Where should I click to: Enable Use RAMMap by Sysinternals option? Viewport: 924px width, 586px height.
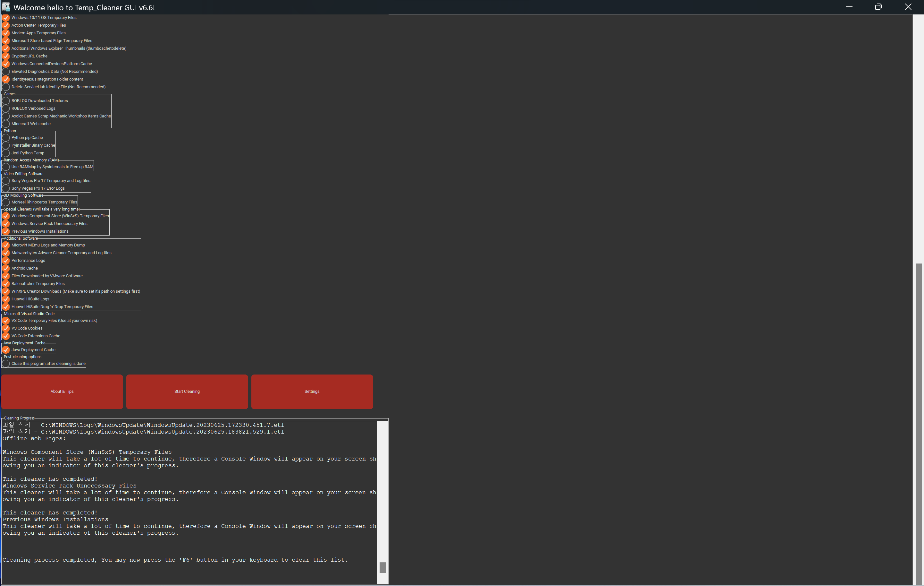[x=6, y=167]
